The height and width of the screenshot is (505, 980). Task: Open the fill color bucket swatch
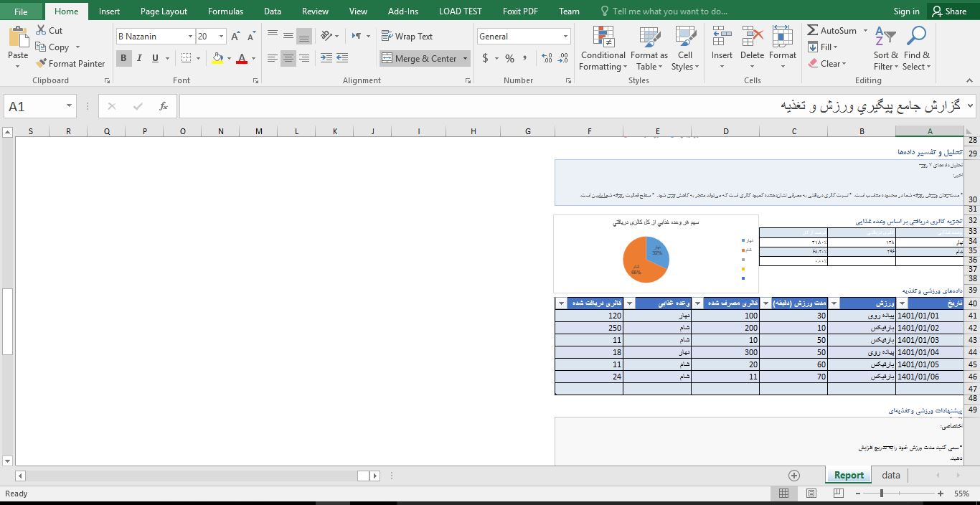(x=218, y=59)
